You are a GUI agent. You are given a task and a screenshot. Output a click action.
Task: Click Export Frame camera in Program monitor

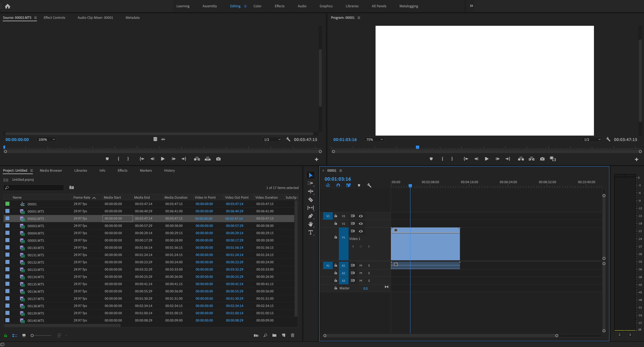click(542, 159)
